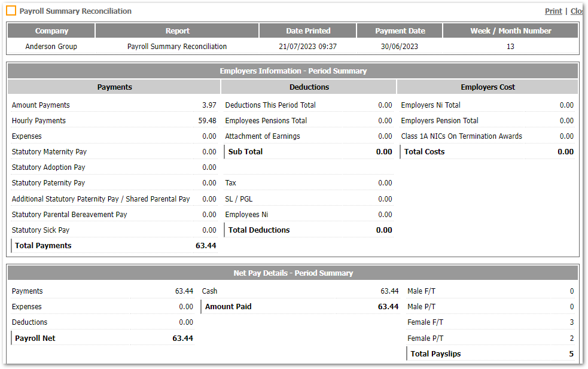Screen dimensions: 588x369
Task: Click the Date Printed column header
Action: 307,31
